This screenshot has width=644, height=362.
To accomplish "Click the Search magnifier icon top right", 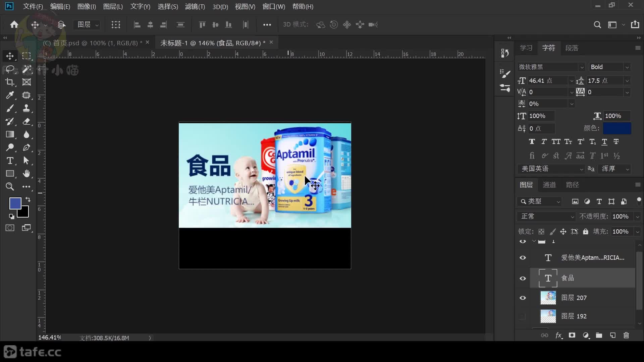I will (597, 25).
